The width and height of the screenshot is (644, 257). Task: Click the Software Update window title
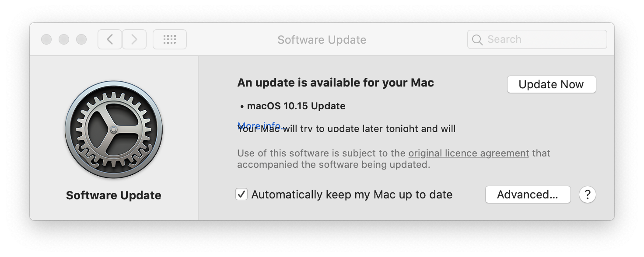[x=322, y=40]
